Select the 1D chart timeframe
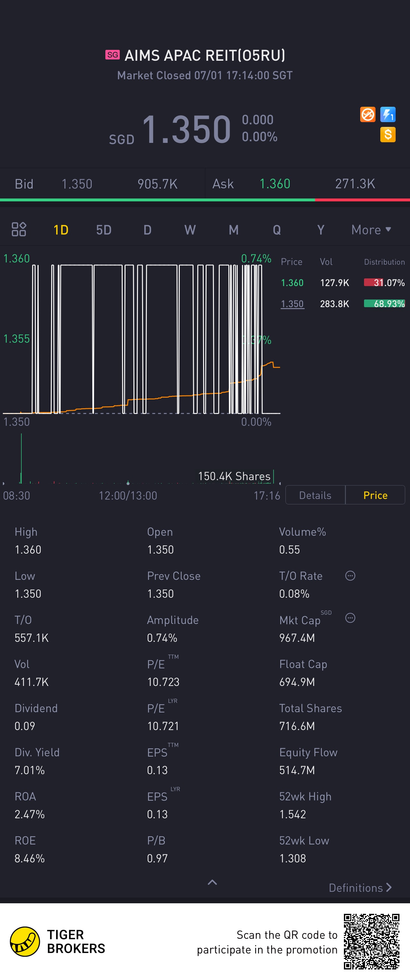The width and height of the screenshot is (410, 980). pos(61,230)
